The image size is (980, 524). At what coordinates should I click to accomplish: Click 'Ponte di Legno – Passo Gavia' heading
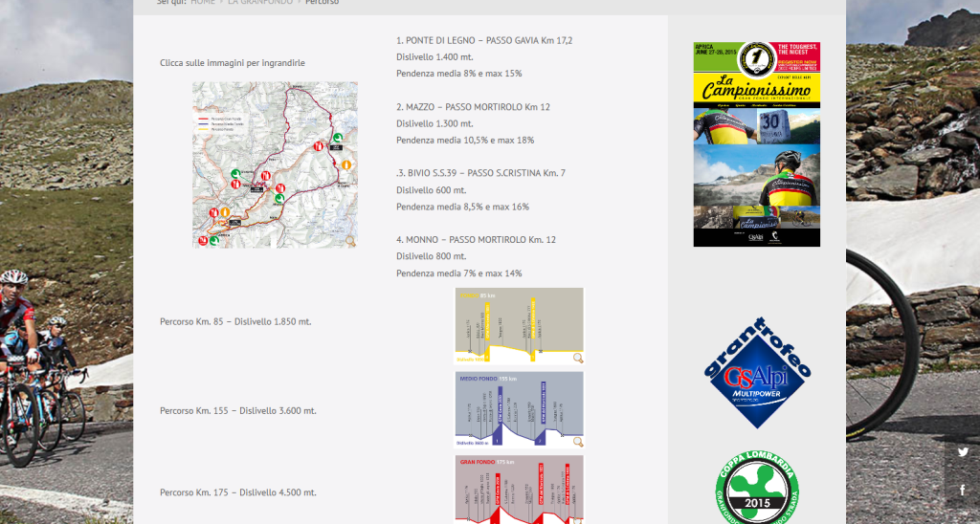(x=484, y=41)
